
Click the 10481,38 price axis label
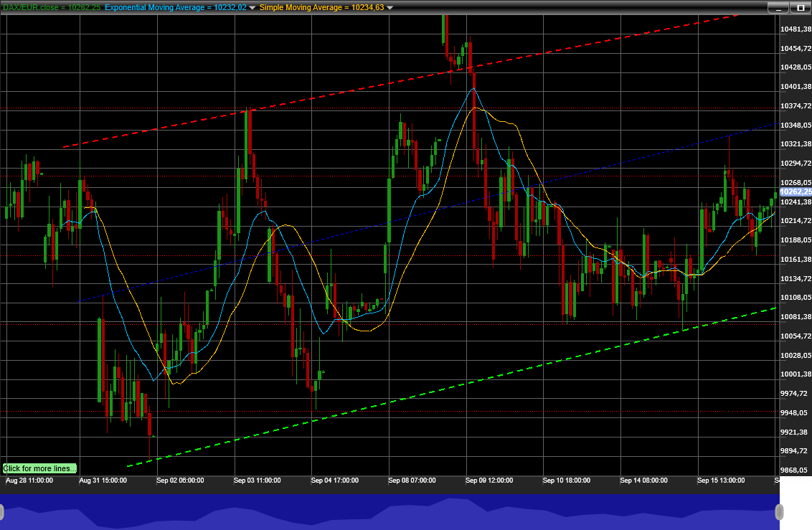796,29
